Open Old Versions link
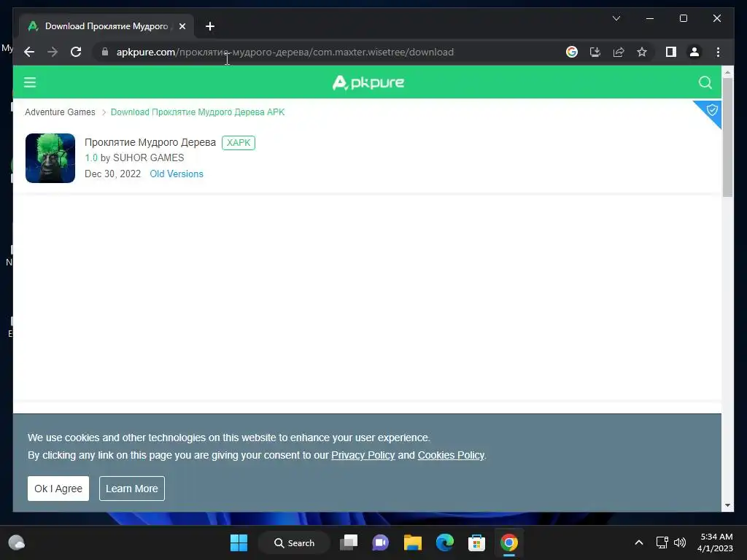747x560 pixels. pyautogui.click(x=177, y=174)
